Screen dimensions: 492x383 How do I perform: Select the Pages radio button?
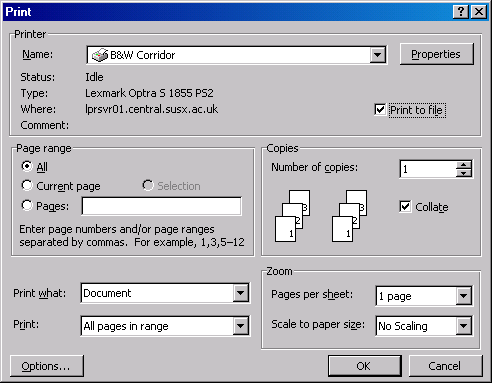[27, 205]
